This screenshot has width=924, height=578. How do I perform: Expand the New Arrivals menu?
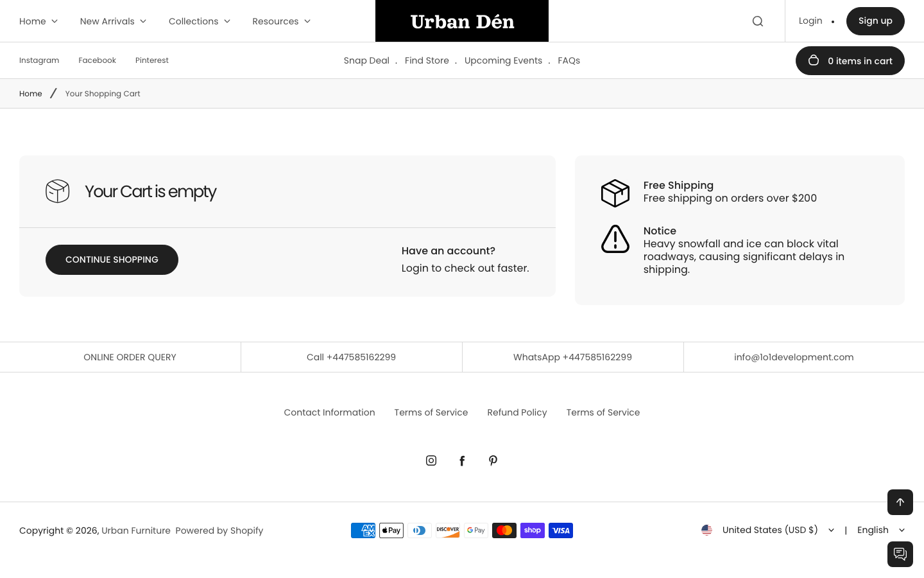click(113, 21)
